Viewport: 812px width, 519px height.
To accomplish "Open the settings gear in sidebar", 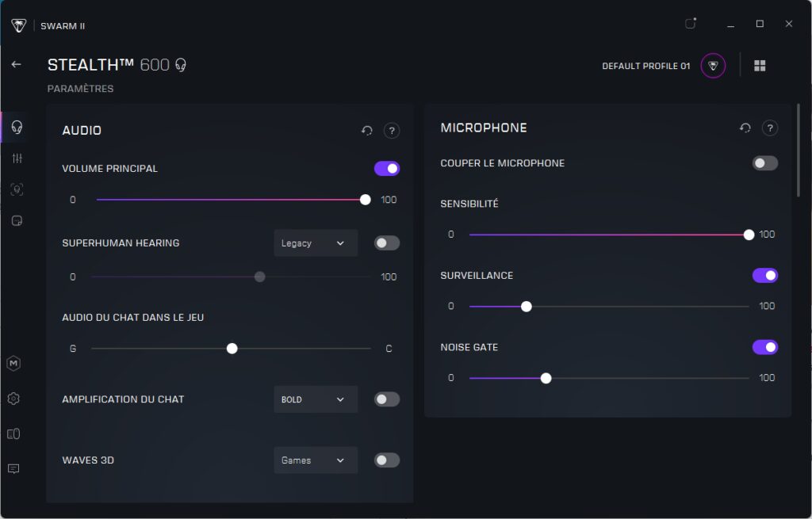I will click(13, 399).
